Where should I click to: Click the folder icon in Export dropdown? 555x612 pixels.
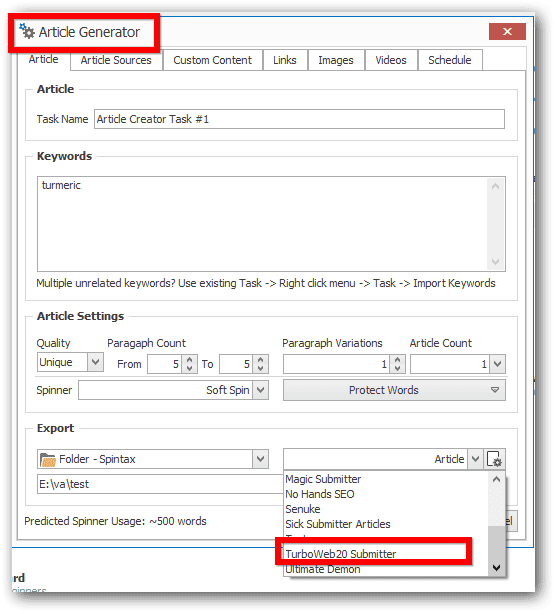48,459
